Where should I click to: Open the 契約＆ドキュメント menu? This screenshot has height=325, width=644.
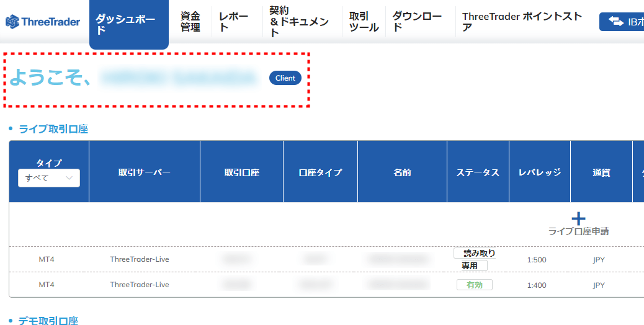[x=299, y=22]
